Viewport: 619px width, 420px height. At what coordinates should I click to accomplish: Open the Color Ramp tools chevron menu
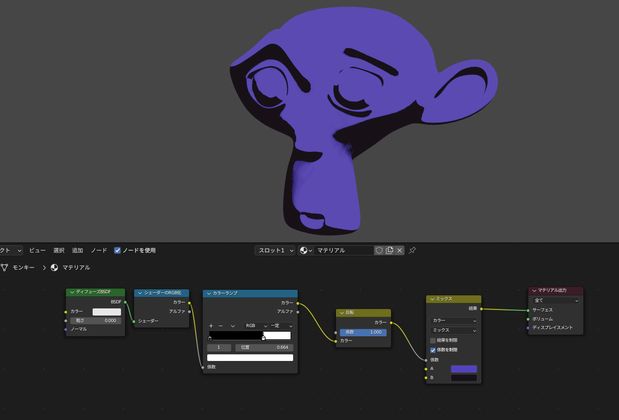click(x=233, y=326)
